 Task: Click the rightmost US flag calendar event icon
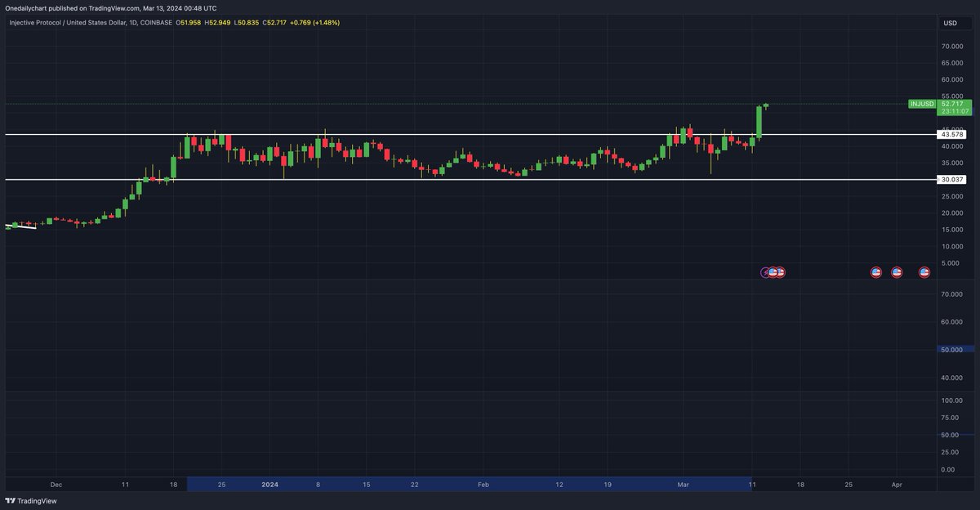point(924,272)
